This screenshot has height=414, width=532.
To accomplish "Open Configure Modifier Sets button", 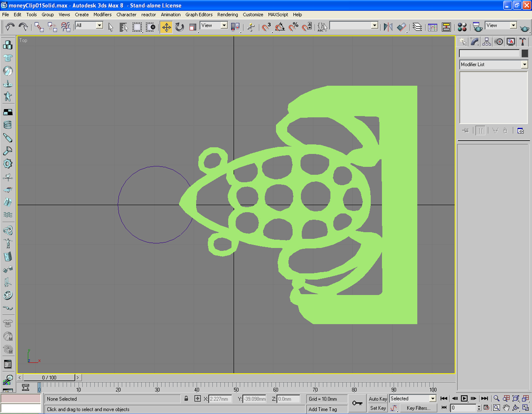I will tap(520, 131).
